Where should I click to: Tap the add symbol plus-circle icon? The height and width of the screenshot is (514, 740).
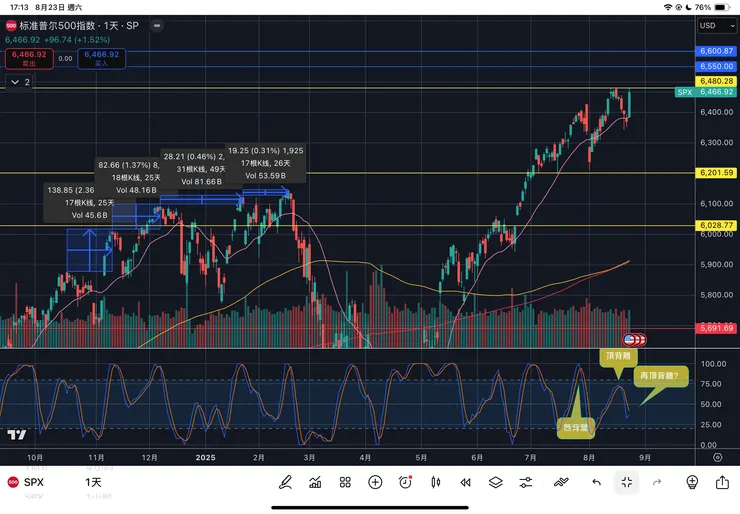coord(375,482)
